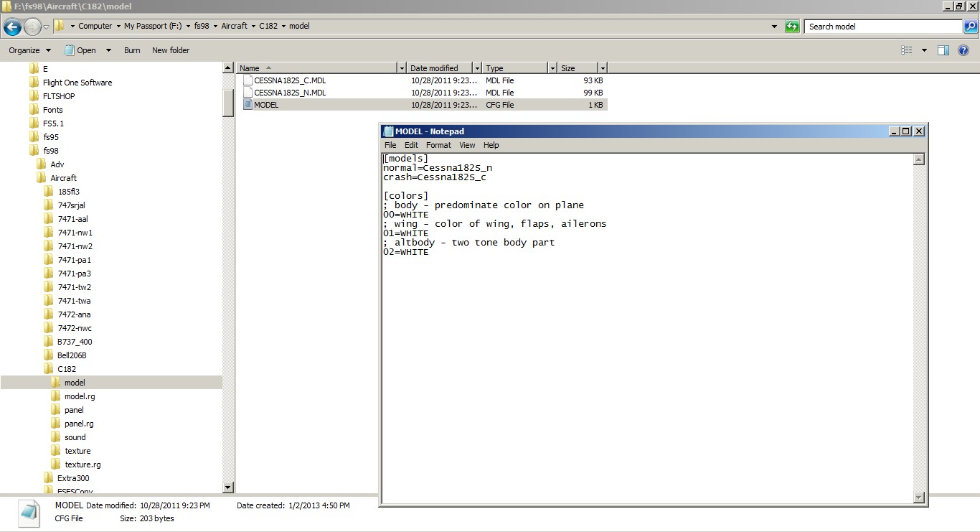This screenshot has height=532, width=980.
Task: Select the CESSNA182S_C.MDL file icon
Action: tap(248, 80)
